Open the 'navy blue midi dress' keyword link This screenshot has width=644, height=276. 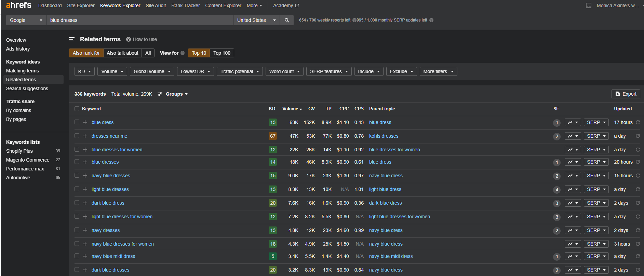pos(113,256)
